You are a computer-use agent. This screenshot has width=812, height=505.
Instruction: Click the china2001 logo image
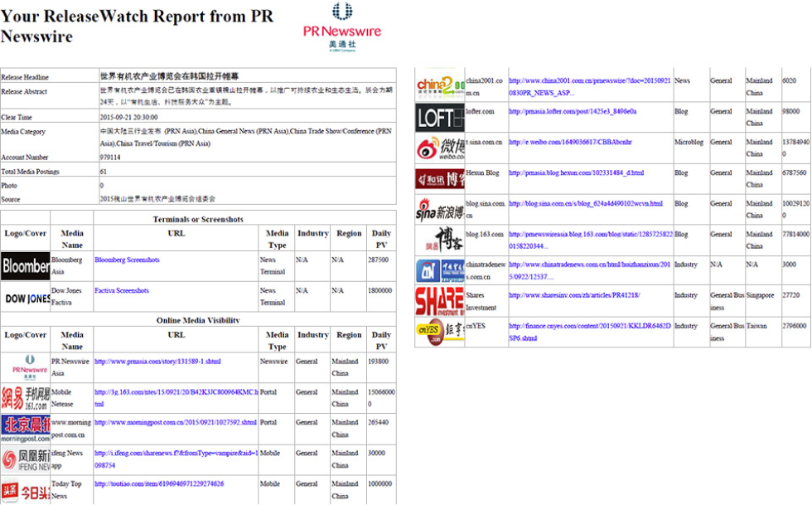click(x=440, y=86)
